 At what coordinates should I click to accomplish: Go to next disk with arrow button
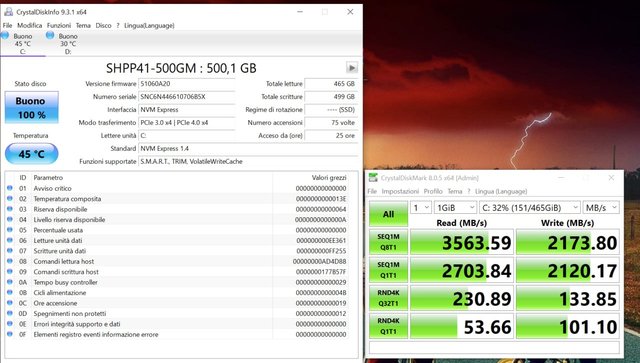point(352,67)
